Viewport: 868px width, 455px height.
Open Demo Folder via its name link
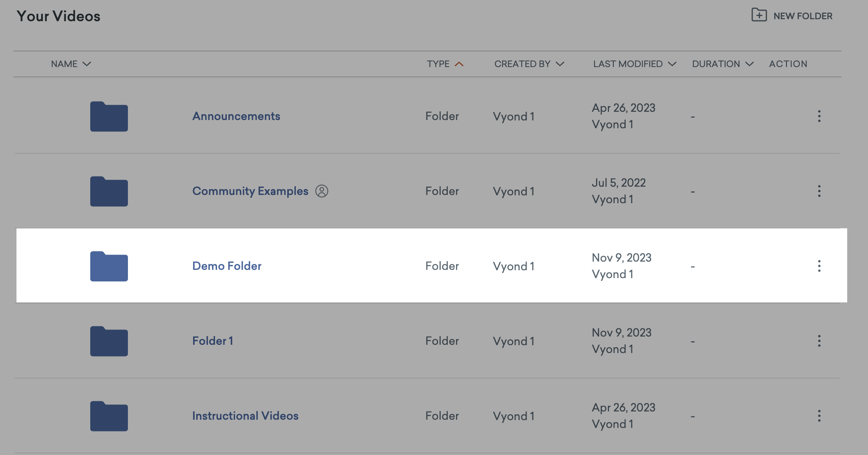point(227,266)
